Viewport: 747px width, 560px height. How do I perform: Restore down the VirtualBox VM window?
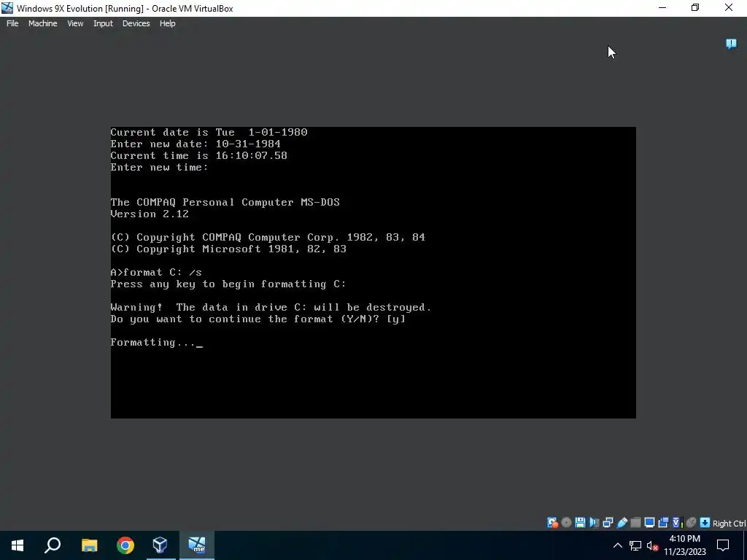click(x=695, y=7)
